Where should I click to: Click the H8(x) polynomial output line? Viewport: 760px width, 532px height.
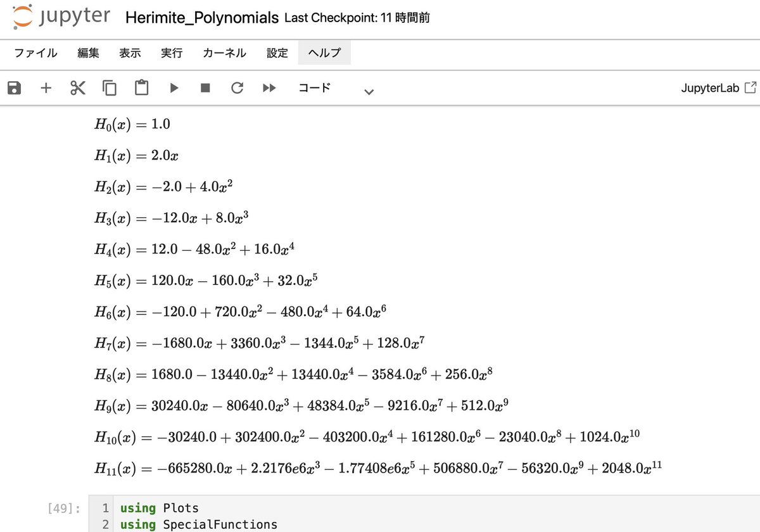[x=293, y=374]
